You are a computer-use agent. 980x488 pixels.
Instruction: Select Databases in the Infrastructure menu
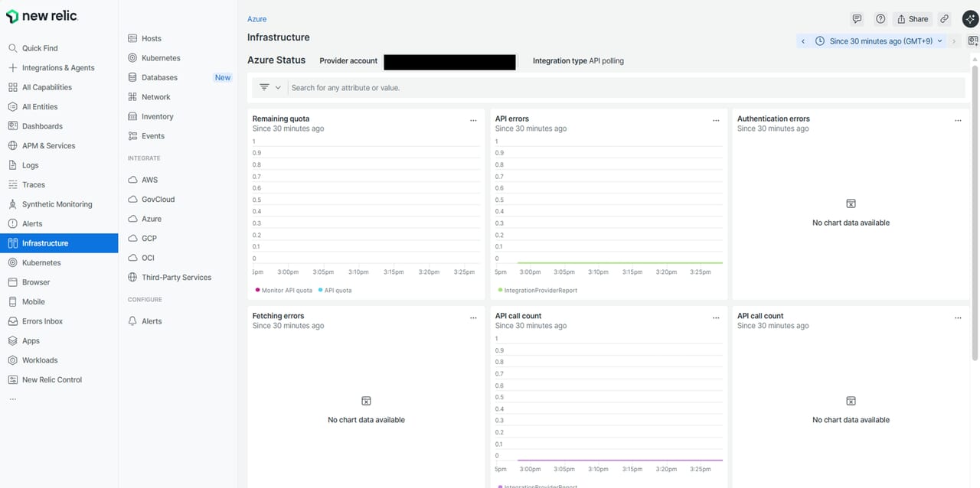[159, 78]
